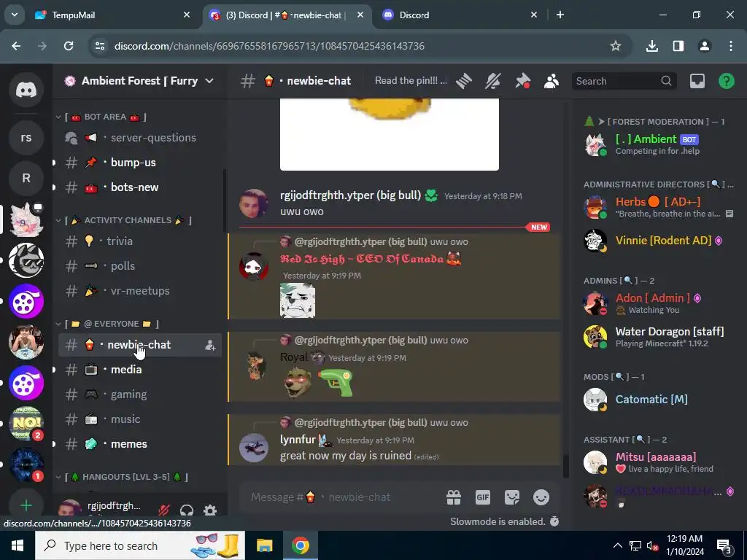Toggle the member list icon
Viewport: 747px width, 560px height.
(551, 81)
